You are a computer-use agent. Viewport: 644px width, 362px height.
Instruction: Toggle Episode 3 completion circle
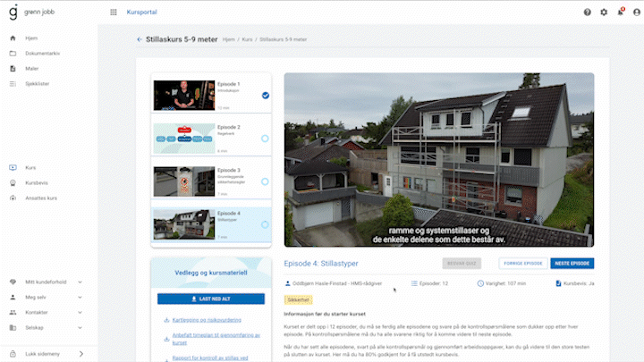click(265, 181)
